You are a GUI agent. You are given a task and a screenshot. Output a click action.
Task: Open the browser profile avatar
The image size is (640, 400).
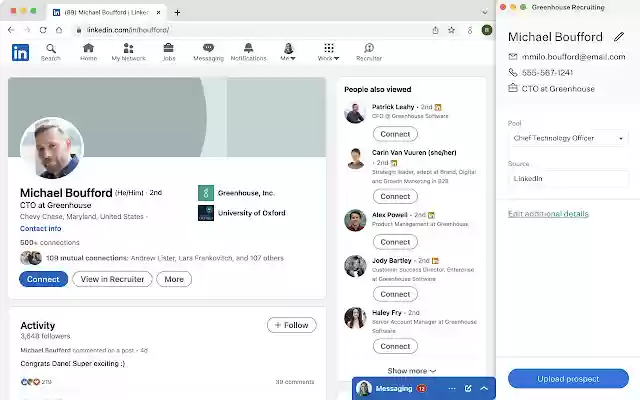(x=487, y=30)
